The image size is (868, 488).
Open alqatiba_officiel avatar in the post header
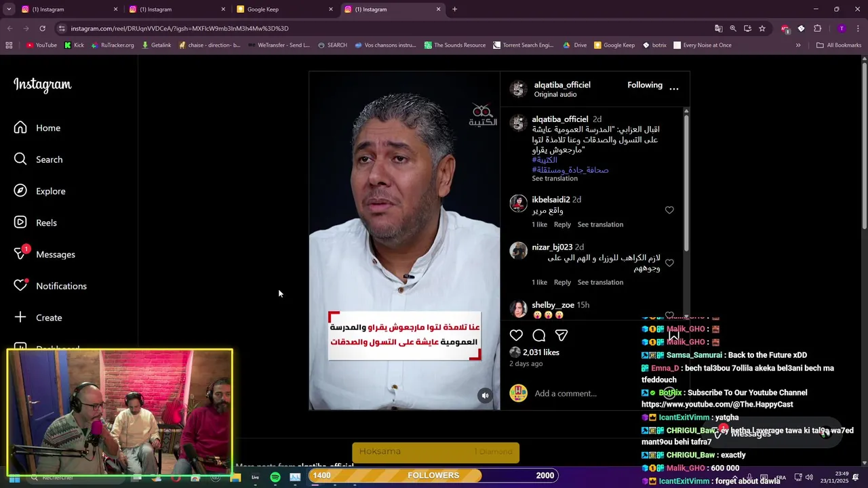click(x=519, y=89)
